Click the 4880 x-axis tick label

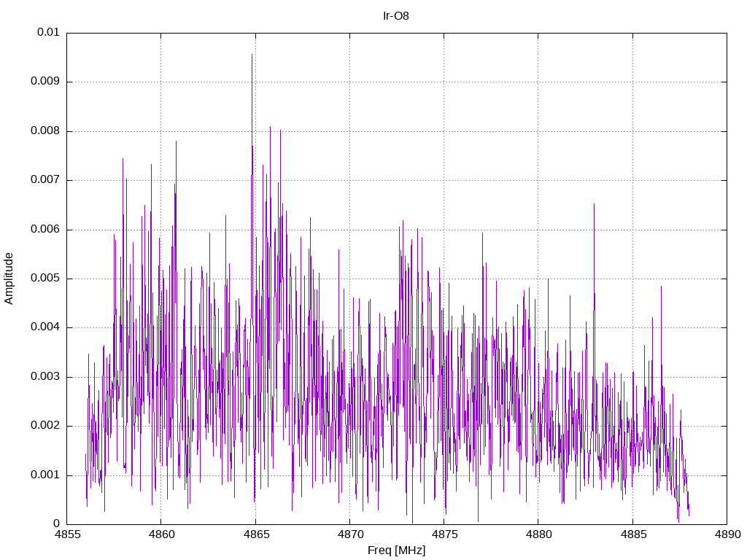[x=539, y=534]
